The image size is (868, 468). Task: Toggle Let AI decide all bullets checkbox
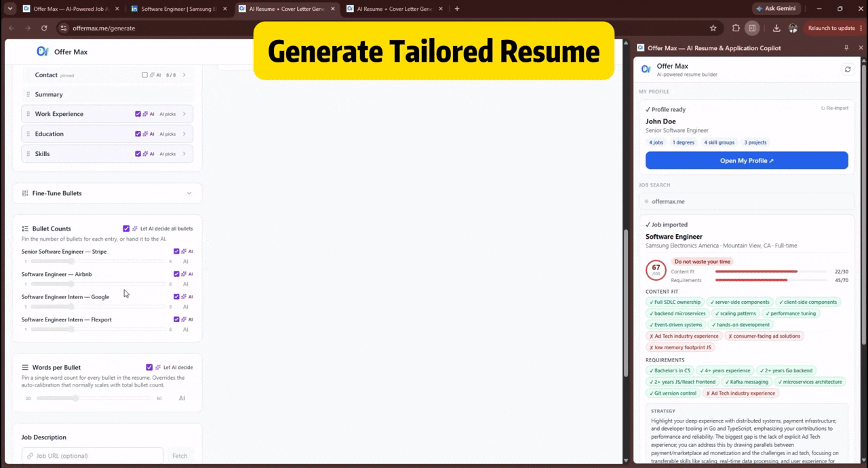tap(126, 229)
